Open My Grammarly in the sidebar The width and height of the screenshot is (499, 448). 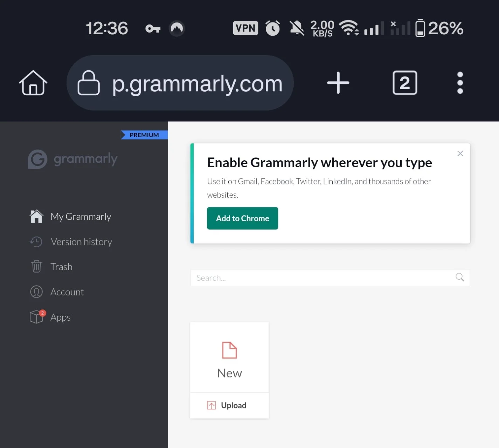tap(81, 217)
